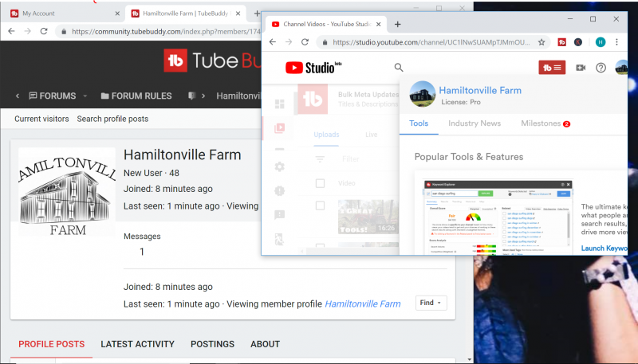Click the Keyword Explorer preview thumbnail
Viewport: 638px width, 364px height.
point(498,215)
